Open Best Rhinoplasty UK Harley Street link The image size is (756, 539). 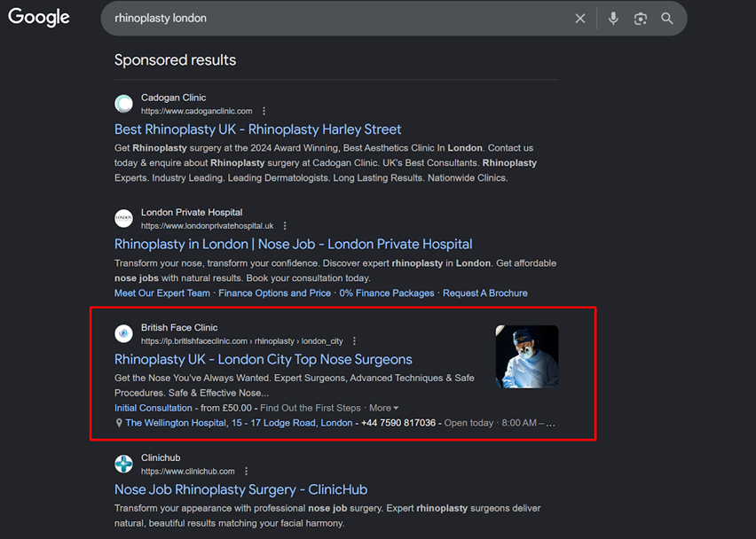pos(257,129)
